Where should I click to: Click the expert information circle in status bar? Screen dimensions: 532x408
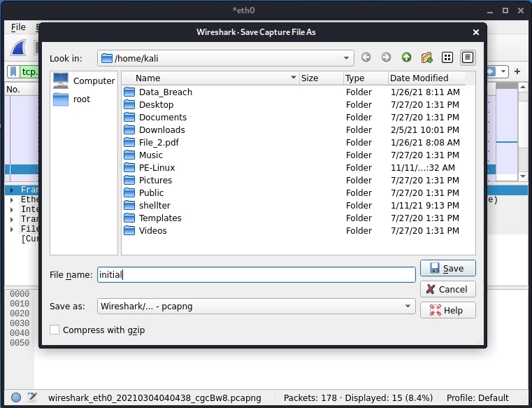(16, 397)
